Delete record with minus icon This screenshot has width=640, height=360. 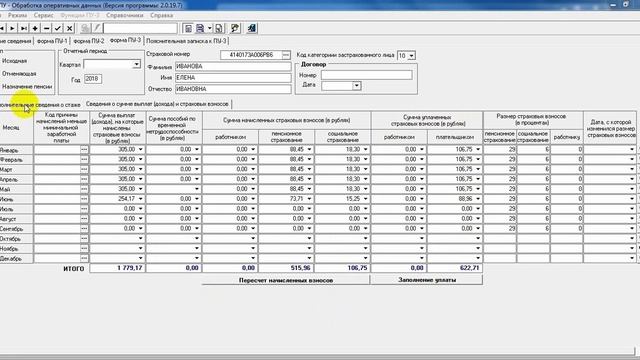[47, 28]
